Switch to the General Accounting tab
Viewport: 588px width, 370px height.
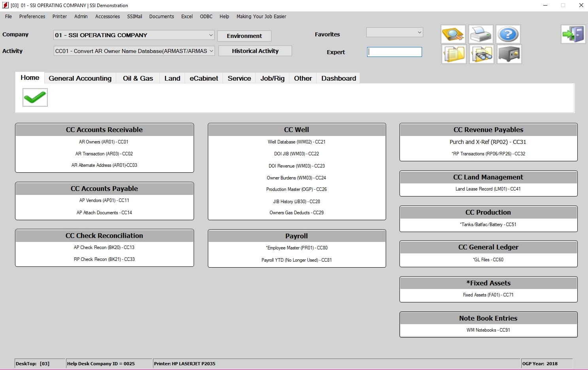click(80, 78)
